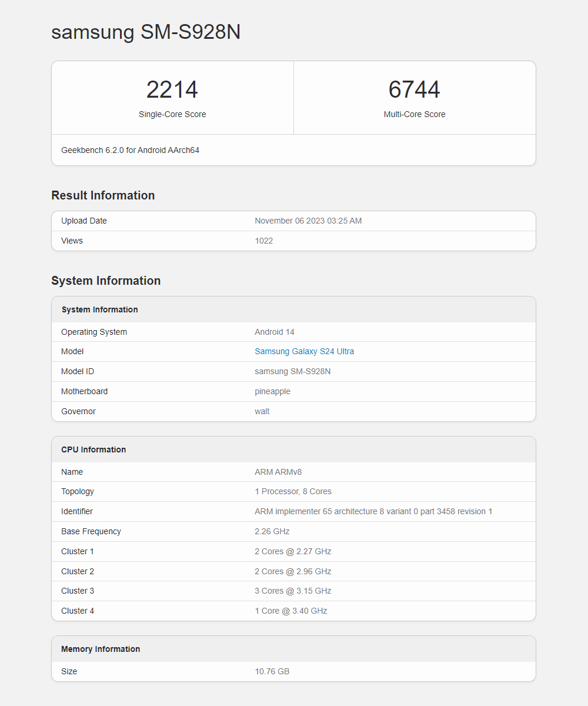This screenshot has width=588, height=706.
Task: Select the 2 Cores @ 2.96 GHz value
Action: tap(293, 571)
